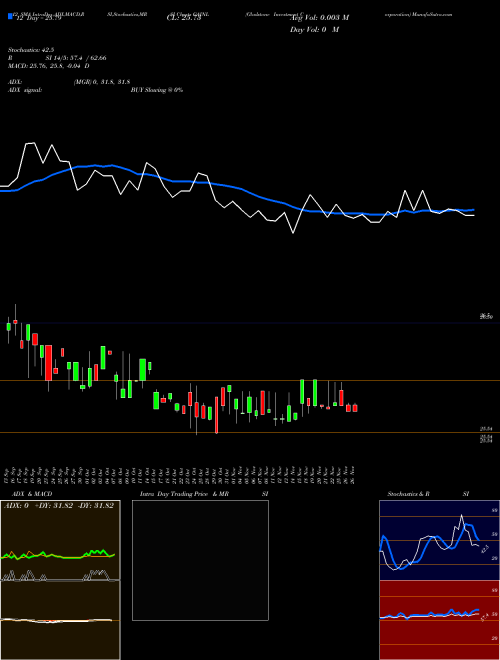Click the 'SI 14/3: 57.4 / 62.66' reading
The height and width of the screenshot is (660, 500).
(76, 58)
